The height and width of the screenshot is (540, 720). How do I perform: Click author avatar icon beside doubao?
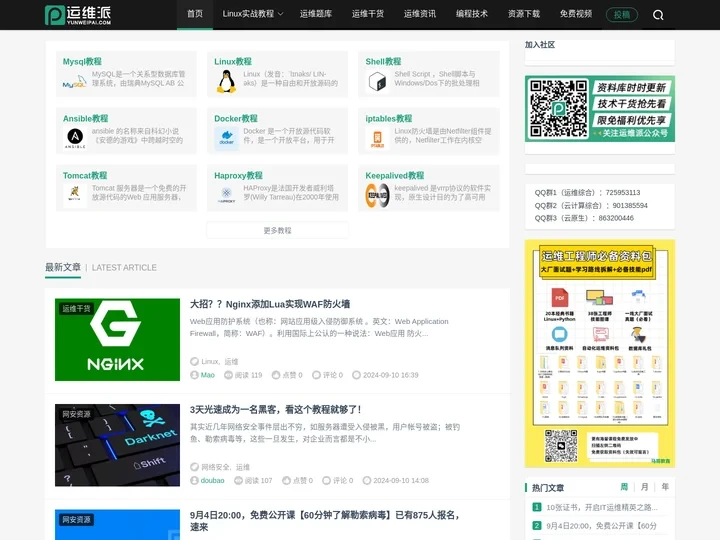194,481
